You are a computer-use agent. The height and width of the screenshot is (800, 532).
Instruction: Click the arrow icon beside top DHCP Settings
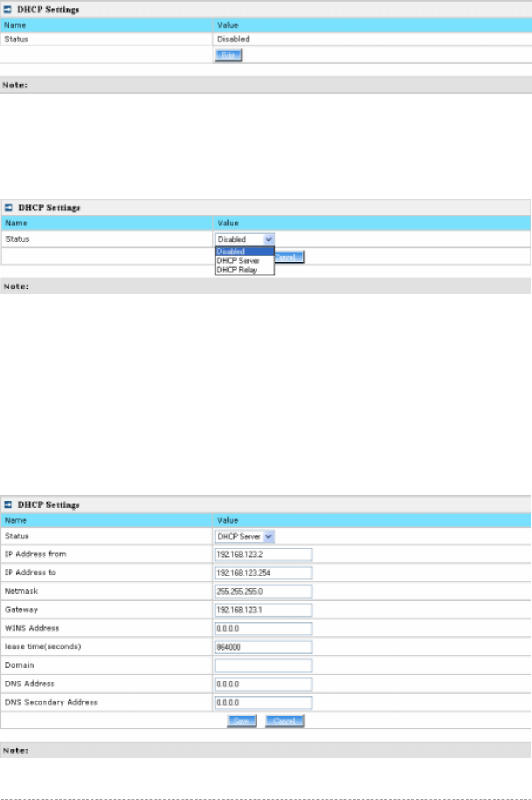pos(8,9)
